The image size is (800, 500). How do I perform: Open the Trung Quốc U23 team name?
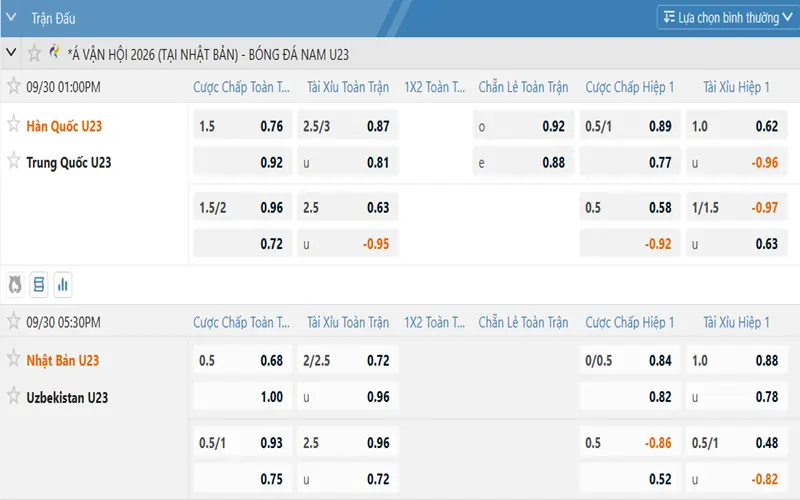click(68, 162)
